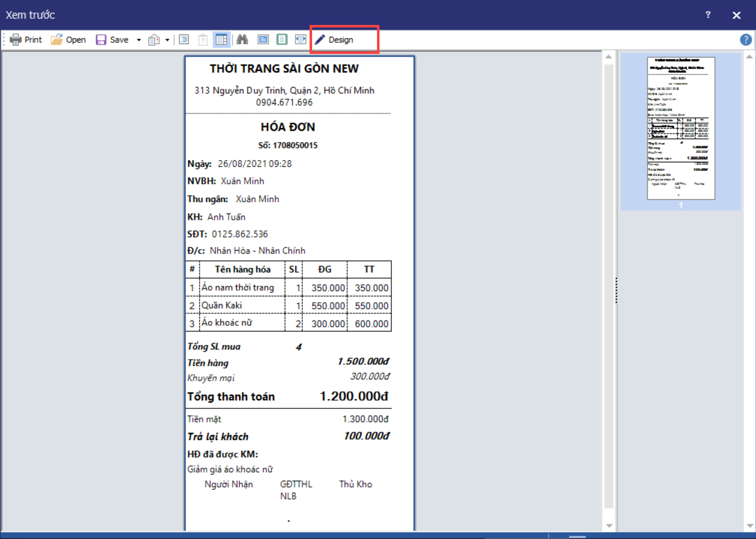
Task: Click the item 'Áo khoác nữ' in the table
Action: point(227,323)
